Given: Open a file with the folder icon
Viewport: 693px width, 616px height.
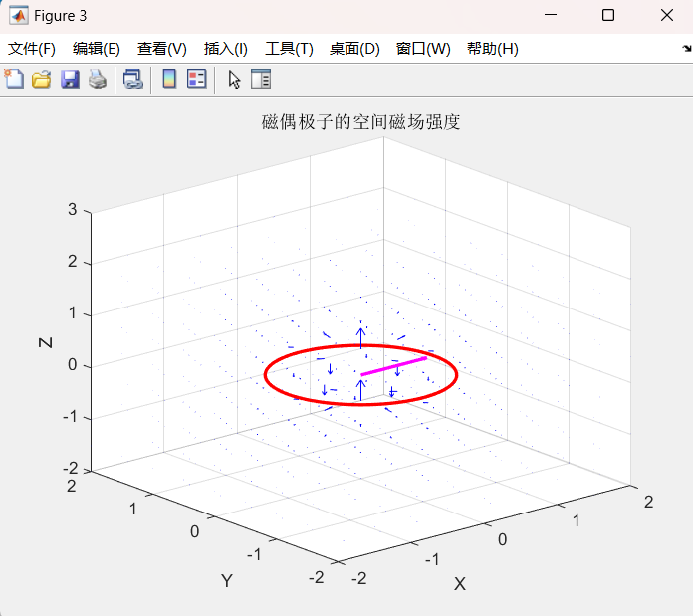Looking at the screenshot, I should 42,80.
